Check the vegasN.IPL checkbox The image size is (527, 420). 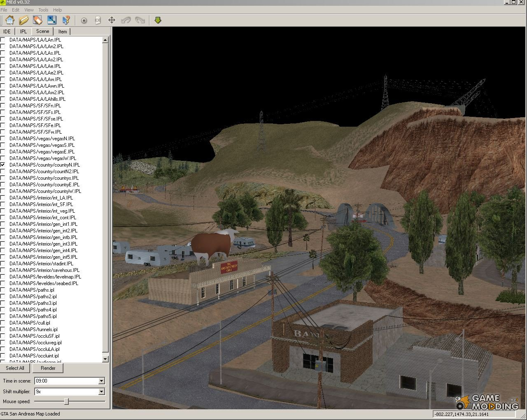point(3,138)
